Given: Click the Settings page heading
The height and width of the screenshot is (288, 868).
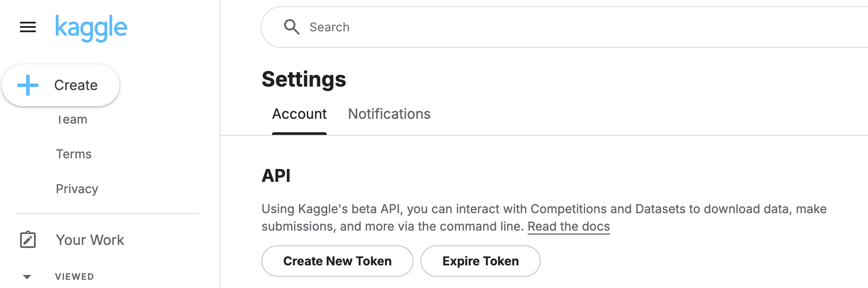Looking at the screenshot, I should point(304,80).
